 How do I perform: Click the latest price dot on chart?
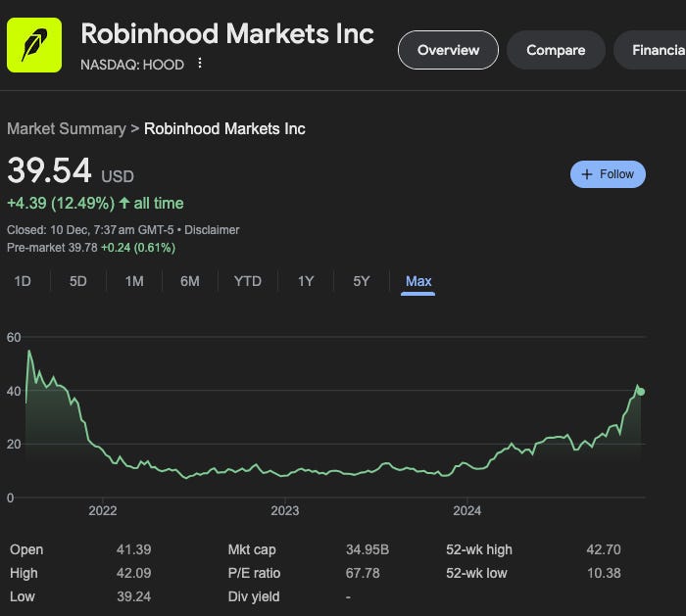click(x=641, y=392)
